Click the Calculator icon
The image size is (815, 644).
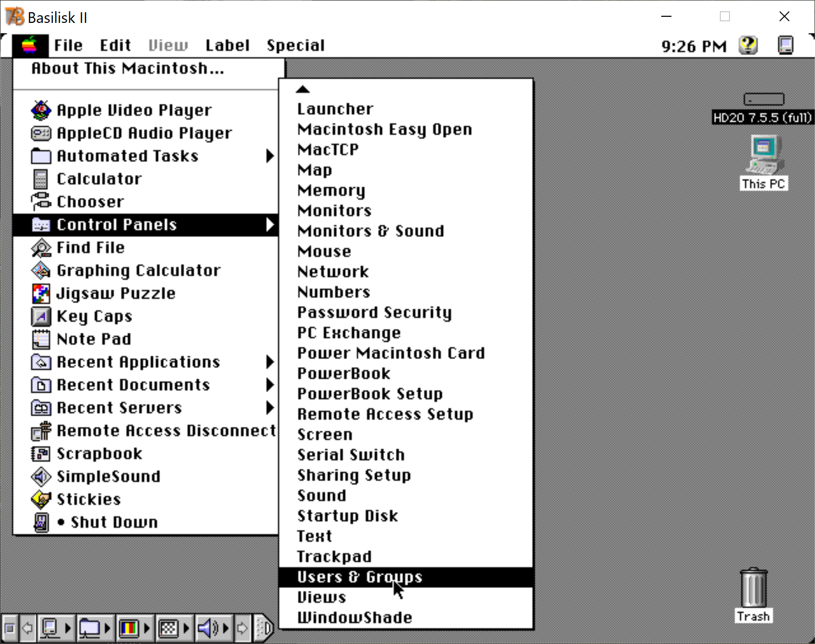click(x=41, y=179)
